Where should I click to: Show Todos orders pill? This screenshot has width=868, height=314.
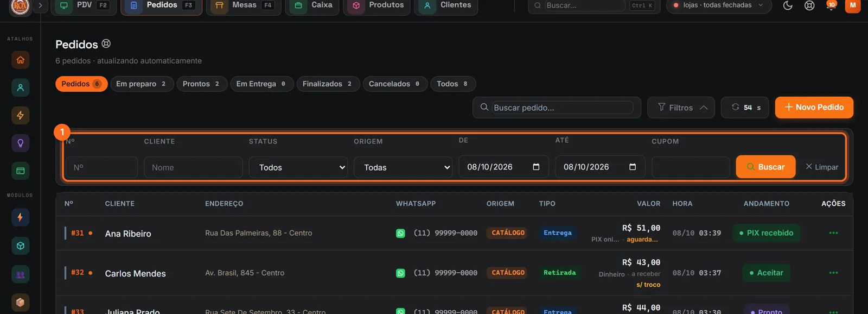tap(453, 84)
